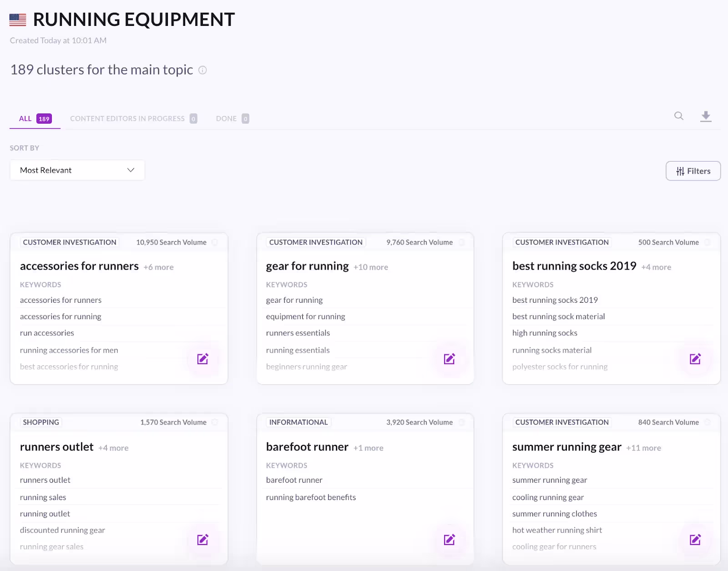Click Customer Investigation tag on summer running gear
The height and width of the screenshot is (571, 728).
(562, 422)
